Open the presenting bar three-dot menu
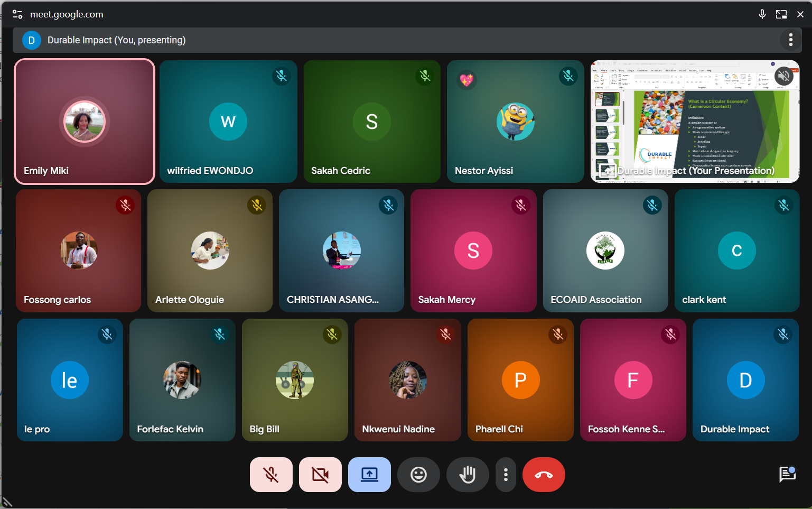 coord(790,40)
